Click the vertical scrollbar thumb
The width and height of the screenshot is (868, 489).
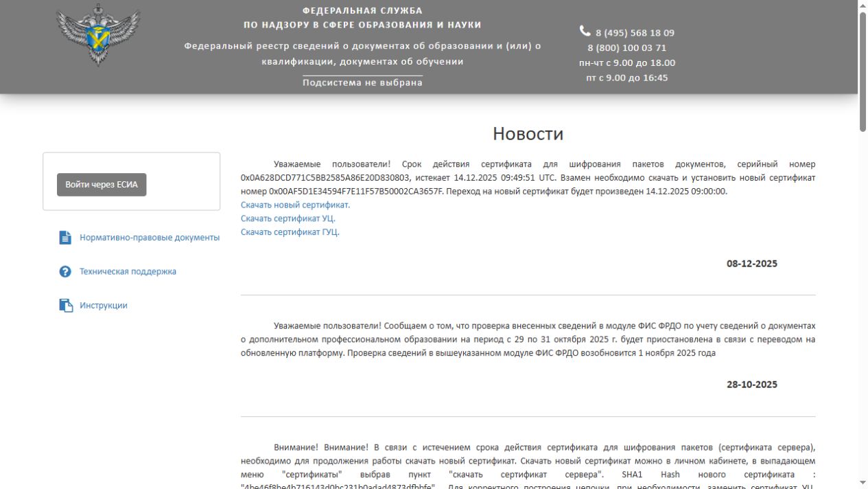coord(863,71)
